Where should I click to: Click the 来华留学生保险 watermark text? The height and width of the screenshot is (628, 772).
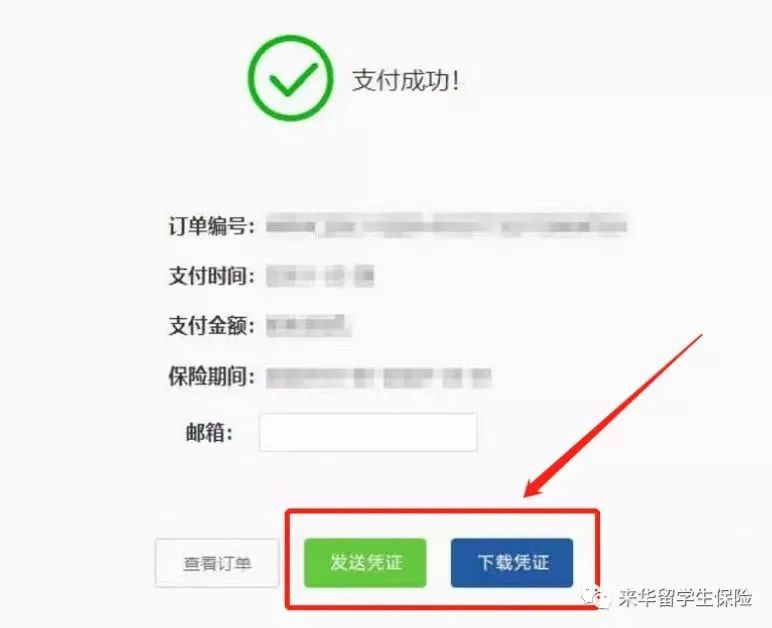point(685,598)
